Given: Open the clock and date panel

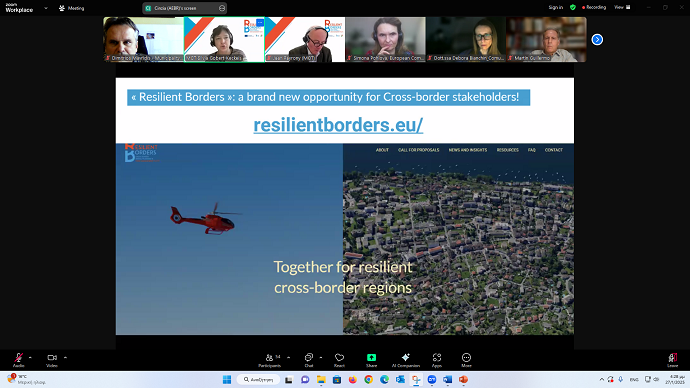Looking at the screenshot, I should coord(675,380).
